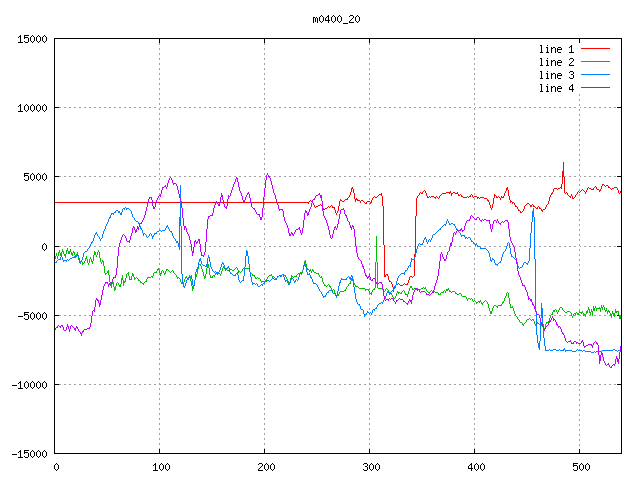Click the 200 x-axis tick label
The width and height of the screenshot is (640, 480).
(265, 467)
